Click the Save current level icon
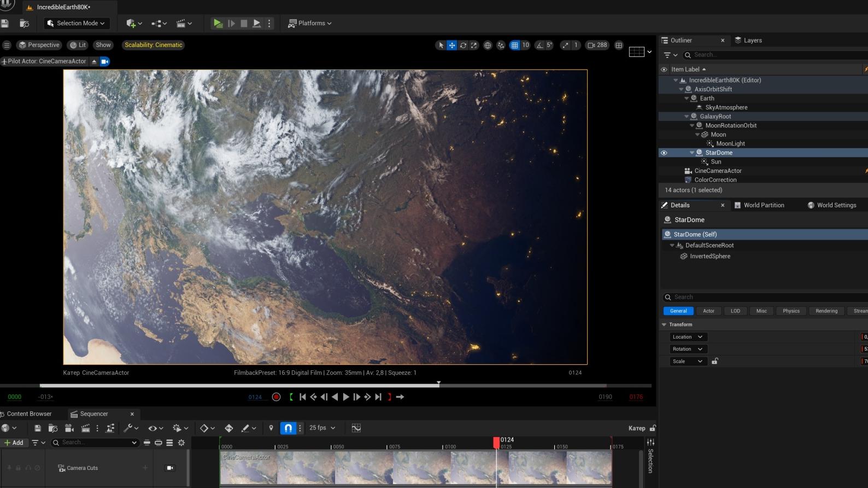 [5, 23]
